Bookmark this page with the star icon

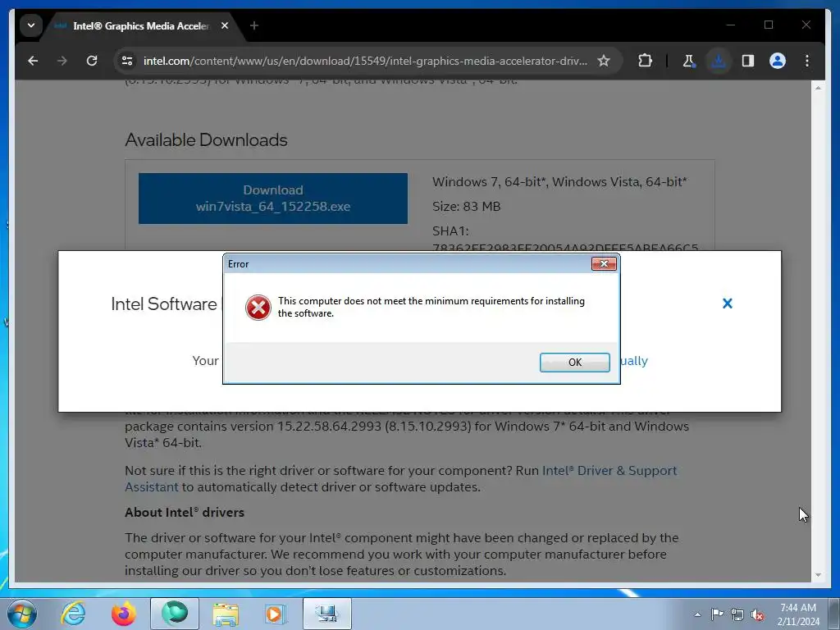[x=604, y=61]
